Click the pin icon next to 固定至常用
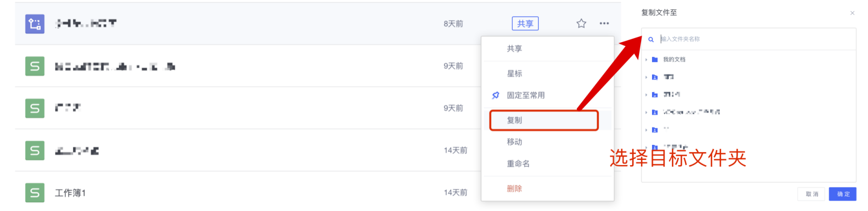Screen dimensions: 868x211 (496, 95)
